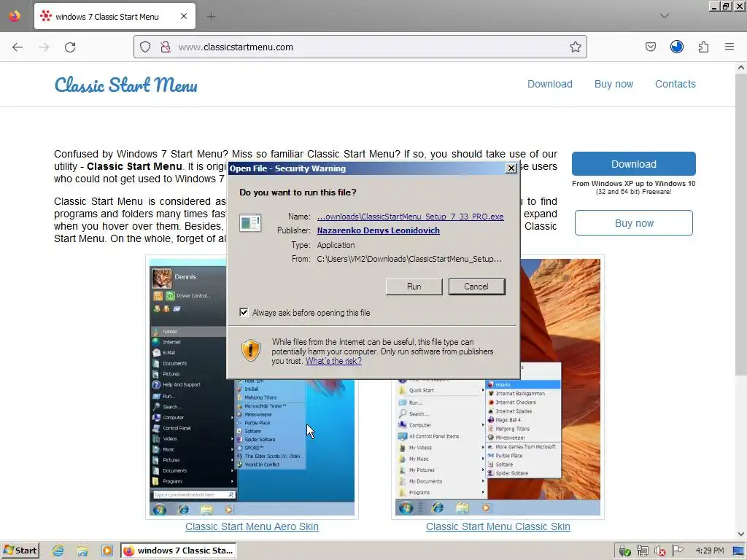Open the What's the risk link

pos(333,361)
